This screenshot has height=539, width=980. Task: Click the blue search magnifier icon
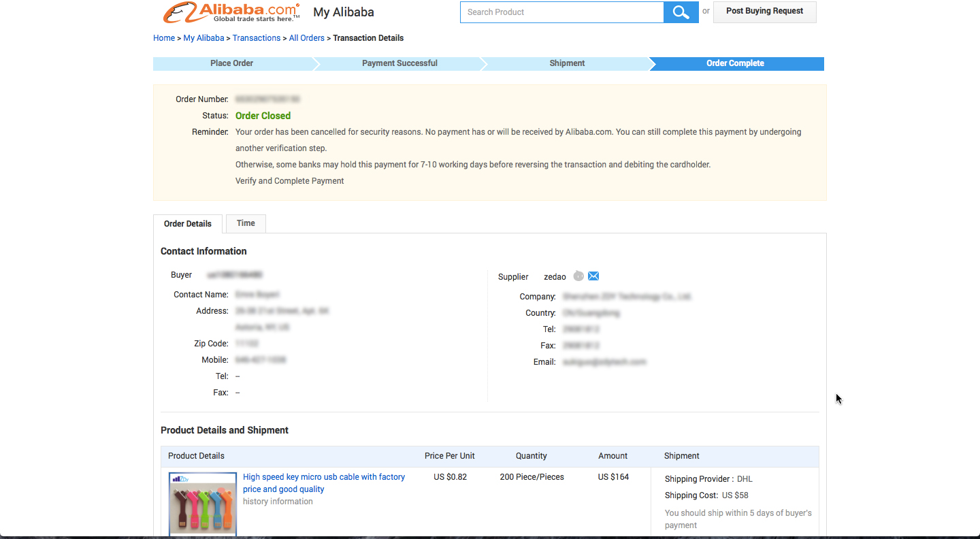[681, 12]
